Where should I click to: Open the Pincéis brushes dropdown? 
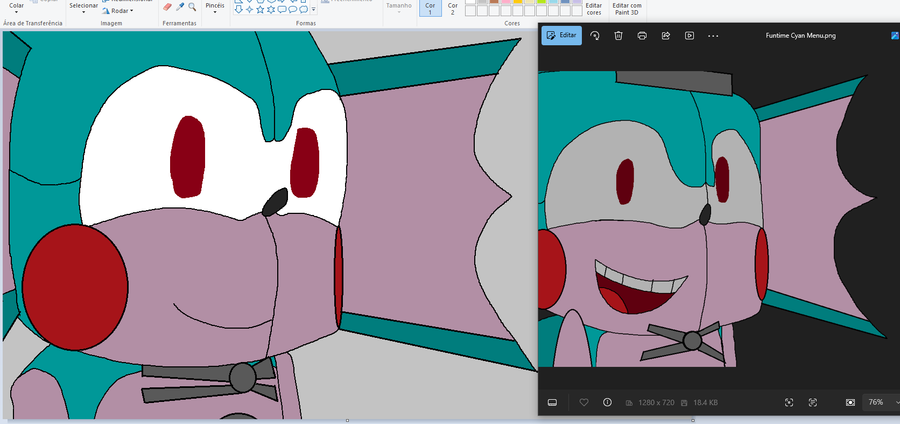click(x=215, y=8)
